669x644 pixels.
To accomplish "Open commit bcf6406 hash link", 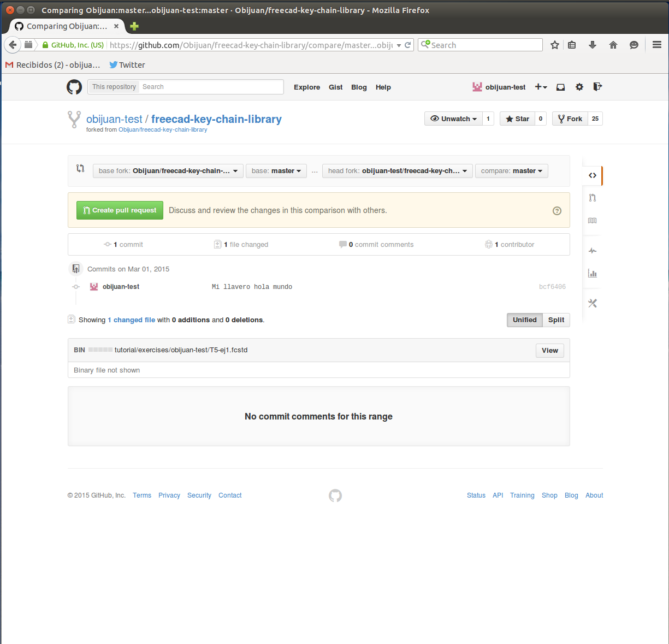I will 552,287.
